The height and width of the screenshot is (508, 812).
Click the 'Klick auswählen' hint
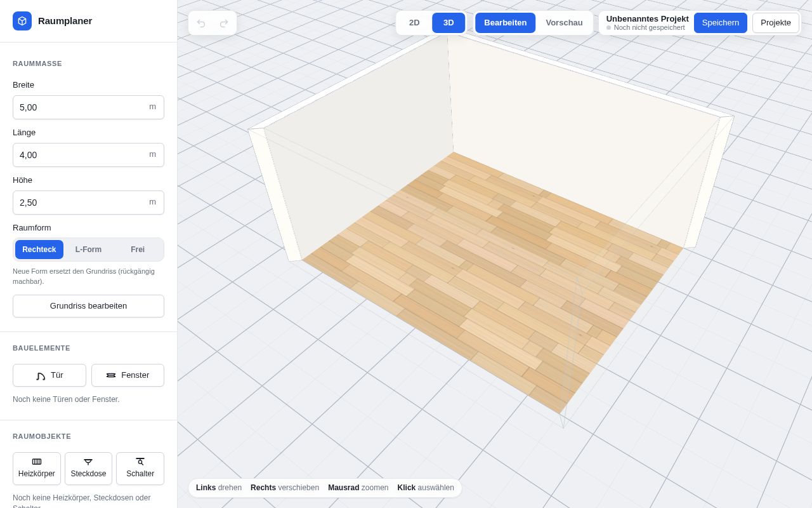426,488
